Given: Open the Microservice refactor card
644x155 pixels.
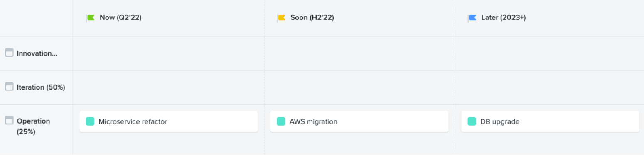Looking at the screenshot, I should click(168, 121).
